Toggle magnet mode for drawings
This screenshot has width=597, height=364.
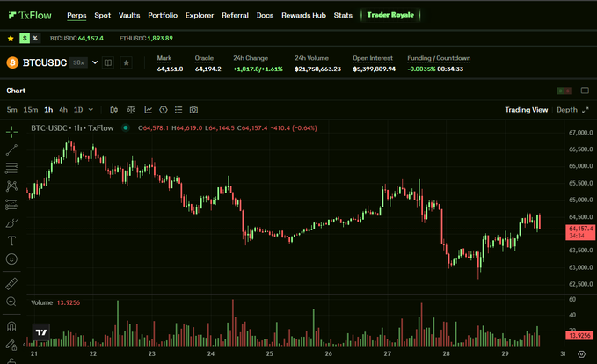(x=11, y=327)
